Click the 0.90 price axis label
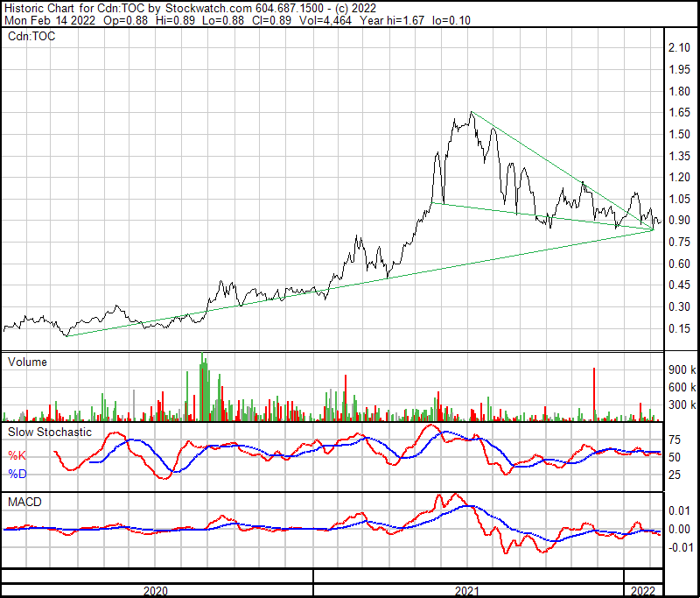Screen dimensions: 700x598 pyautogui.click(x=679, y=220)
